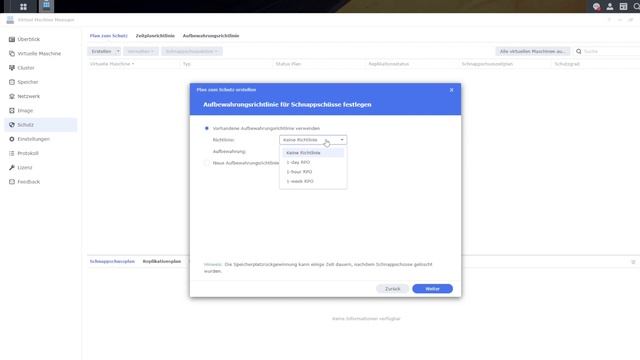This screenshot has width=640, height=360.
Task: Click the Erstellen button
Action: pos(101,51)
